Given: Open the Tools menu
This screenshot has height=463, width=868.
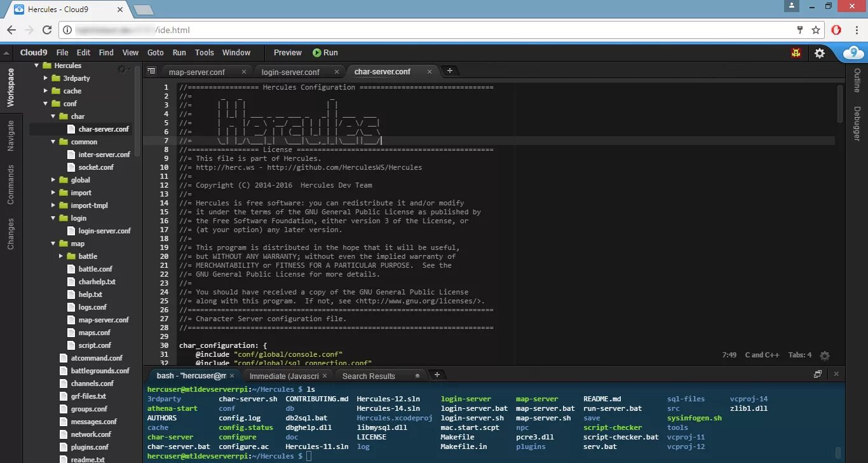Looking at the screenshot, I should click(x=205, y=53).
